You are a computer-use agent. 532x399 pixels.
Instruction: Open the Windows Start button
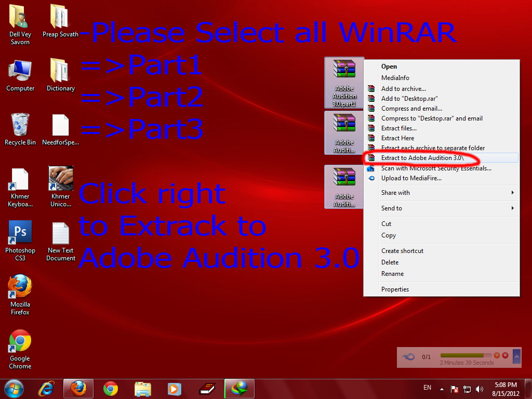[14, 389]
